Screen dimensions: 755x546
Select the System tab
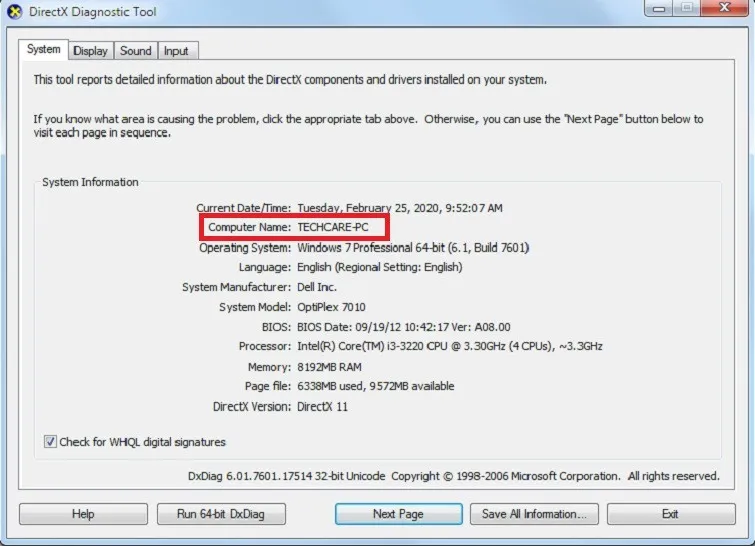tap(43, 49)
